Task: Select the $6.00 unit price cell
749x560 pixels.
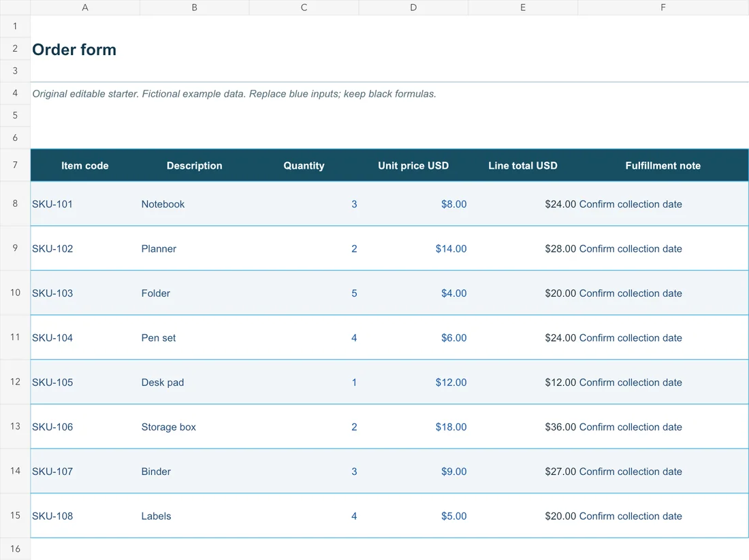Action: click(x=413, y=337)
